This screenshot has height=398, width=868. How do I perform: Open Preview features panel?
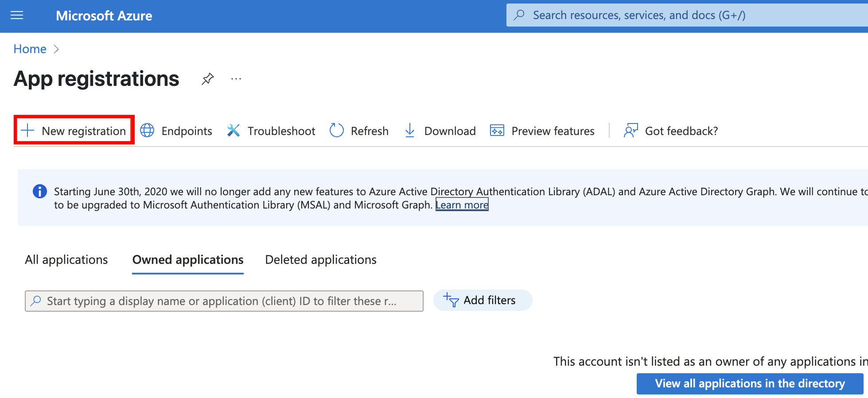click(x=542, y=131)
